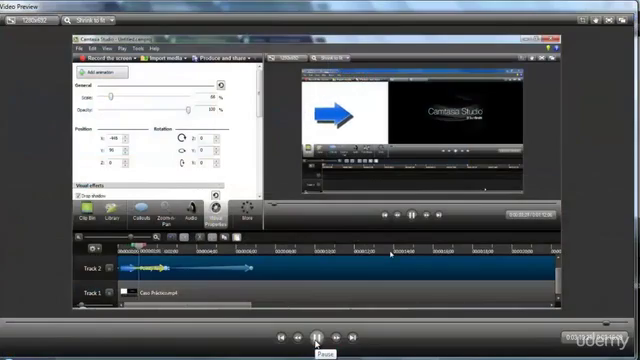
Task: Collapse the Visual effects section header
Action: point(149,185)
